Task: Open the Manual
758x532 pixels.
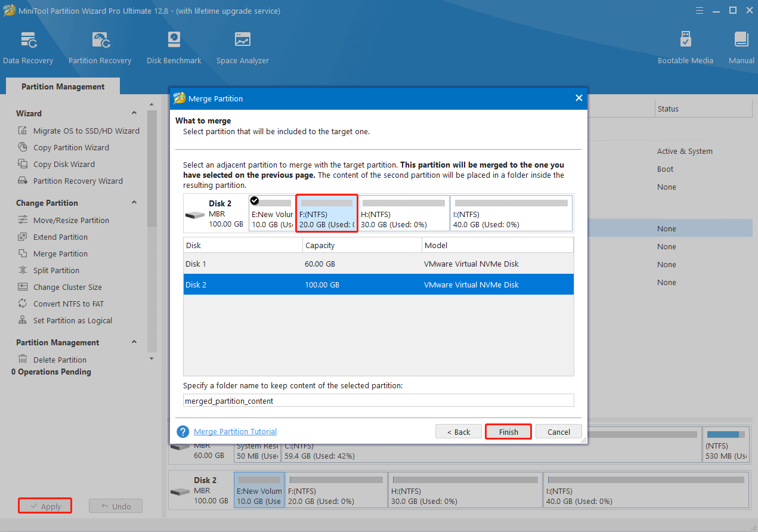Action: [x=741, y=48]
